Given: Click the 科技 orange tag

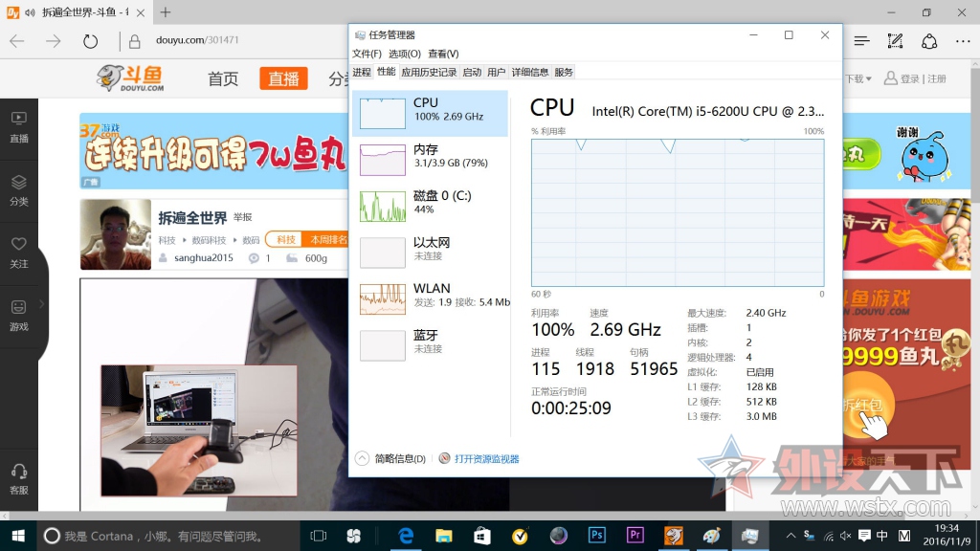Looking at the screenshot, I should tap(285, 240).
